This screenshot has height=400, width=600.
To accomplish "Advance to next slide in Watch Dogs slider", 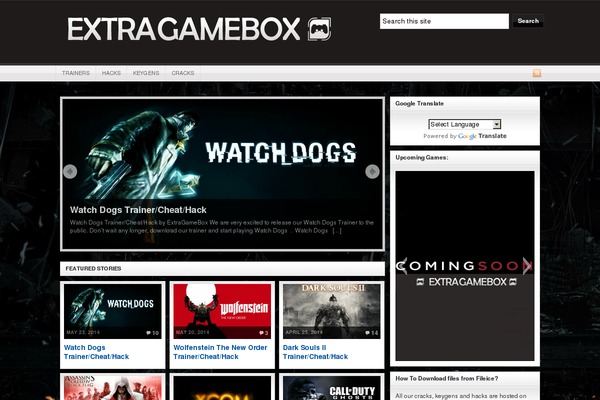I will pos(372,171).
